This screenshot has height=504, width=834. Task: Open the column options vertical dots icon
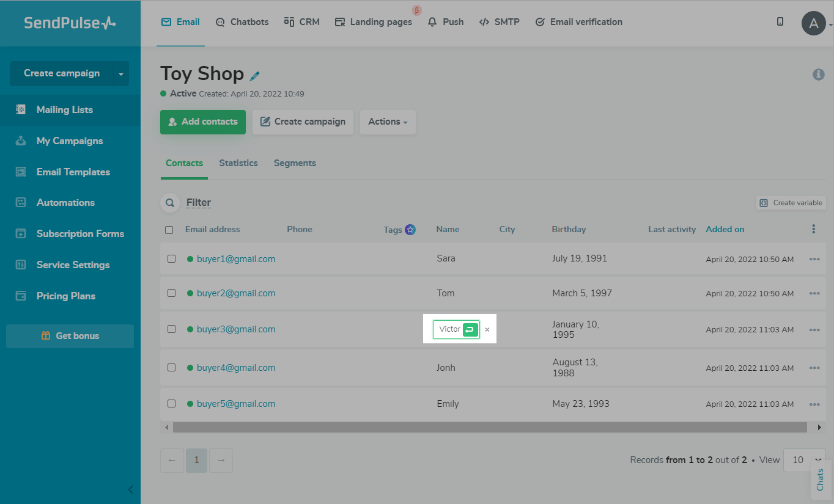(x=813, y=229)
